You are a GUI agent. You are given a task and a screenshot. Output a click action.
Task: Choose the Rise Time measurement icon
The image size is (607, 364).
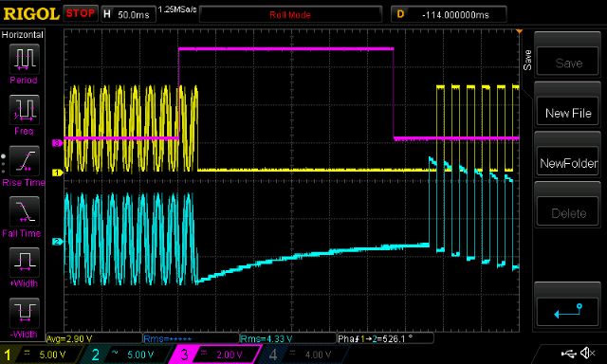24,160
